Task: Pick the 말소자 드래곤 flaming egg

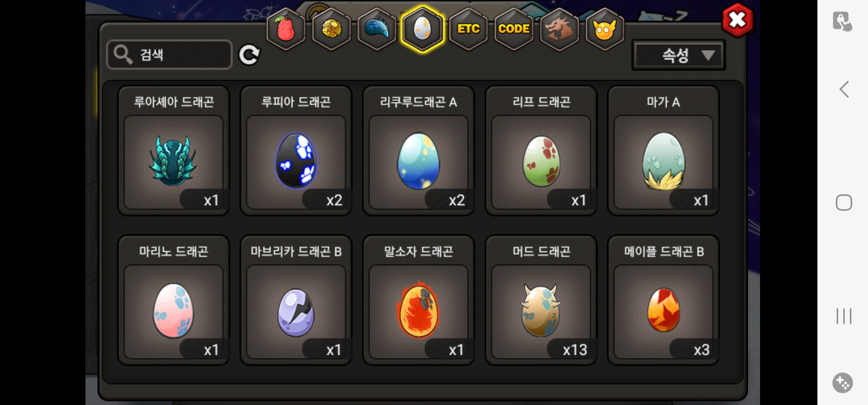Action: pyautogui.click(x=419, y=300)
